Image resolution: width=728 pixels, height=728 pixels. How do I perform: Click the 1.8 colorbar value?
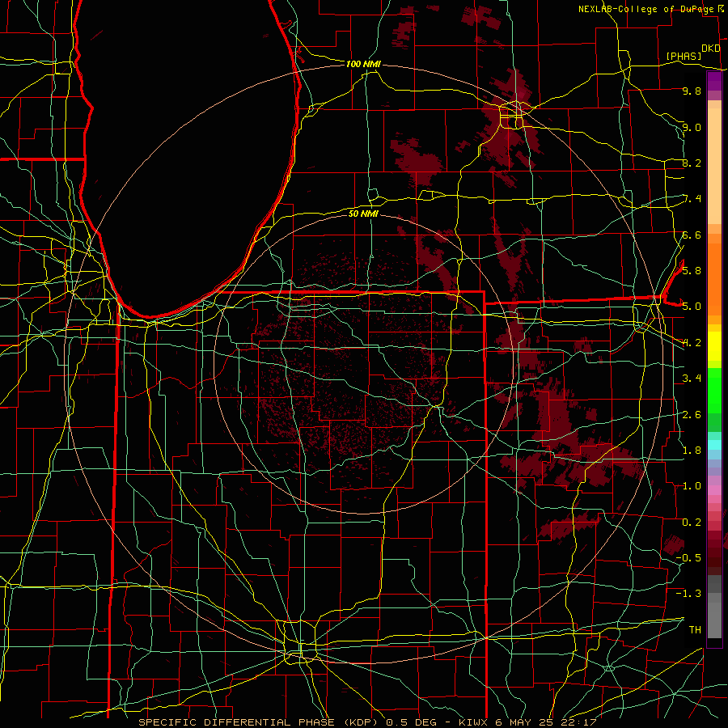pos(692,450)
